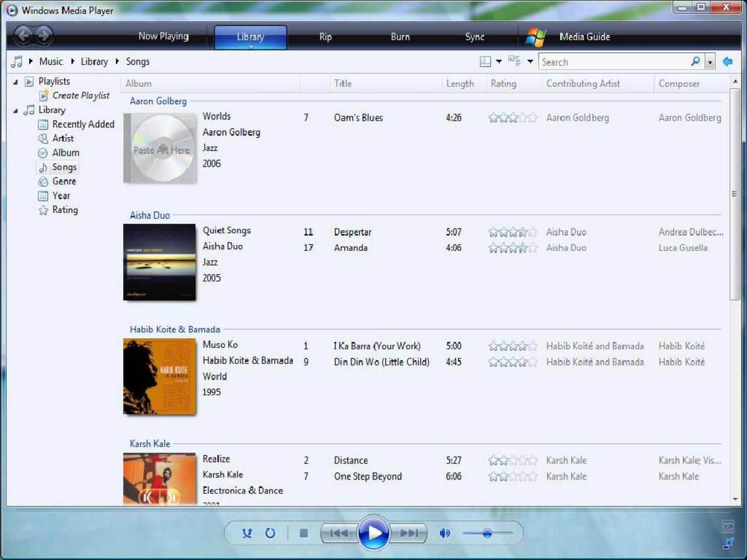Open the breadcrumb arrow before Music
Viewport: 747px width, 560px height.
pyautogui.click(x=30, y=61)
